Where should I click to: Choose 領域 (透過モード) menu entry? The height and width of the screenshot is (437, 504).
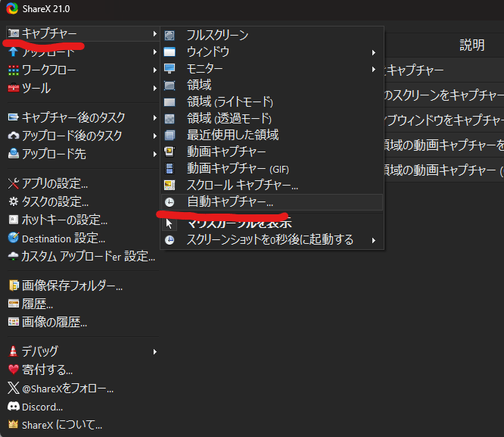point(272,119)
